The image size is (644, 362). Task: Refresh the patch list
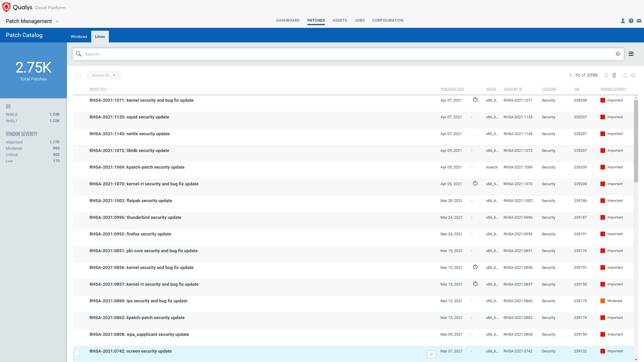(x=625, y=75)
